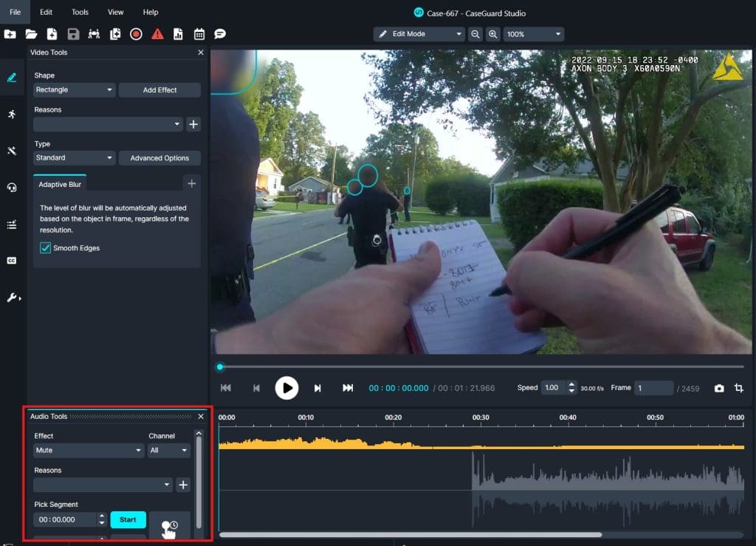Image resolution: width=756 pixels, height=546 pixels.
Task: Toggle the Smooth Edges checkbox
Action: pos(46,248)
